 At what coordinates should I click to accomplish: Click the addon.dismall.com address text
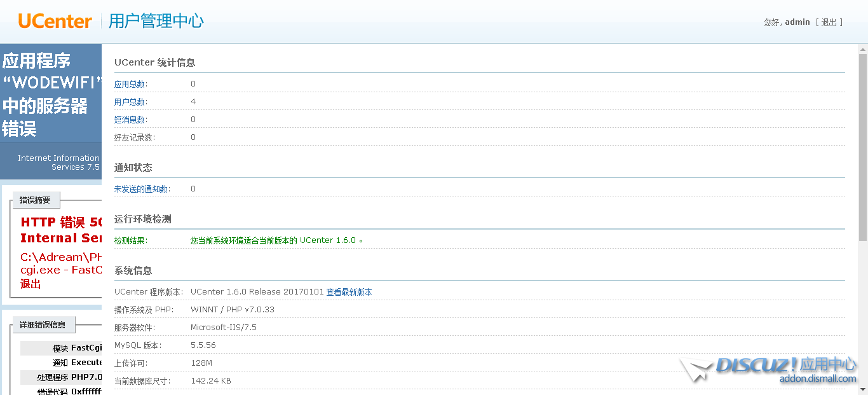[x=818, y=379]
